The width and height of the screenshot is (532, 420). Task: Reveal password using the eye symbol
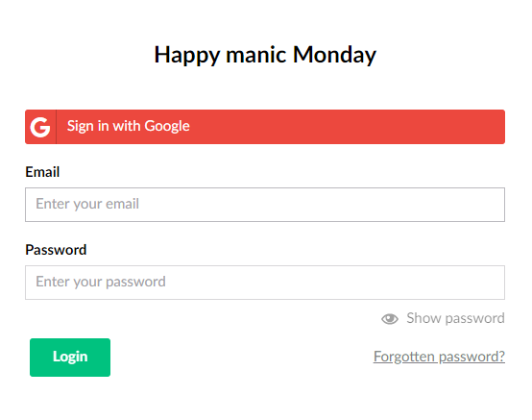390,319
